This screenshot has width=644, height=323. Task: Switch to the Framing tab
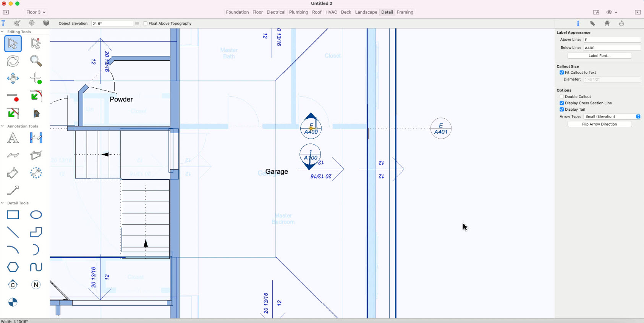tap(405, 12)
